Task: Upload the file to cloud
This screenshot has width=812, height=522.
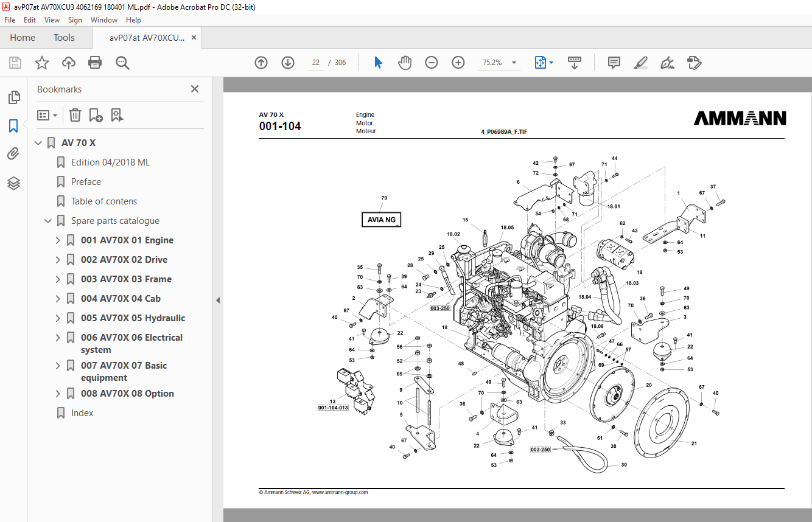Action: tap(69, 63)
